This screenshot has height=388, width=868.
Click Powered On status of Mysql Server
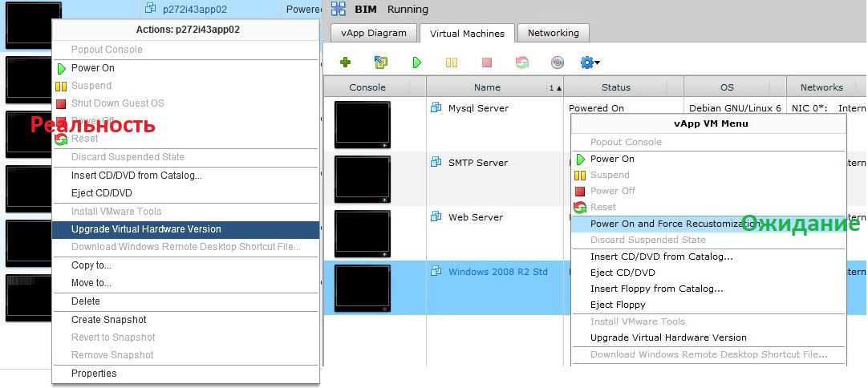pyautogui.click(x=596, y=108)
